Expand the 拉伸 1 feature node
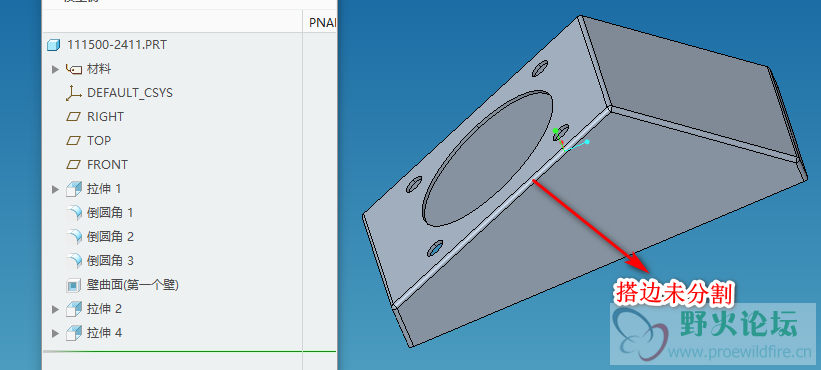 tap(56, 189)
